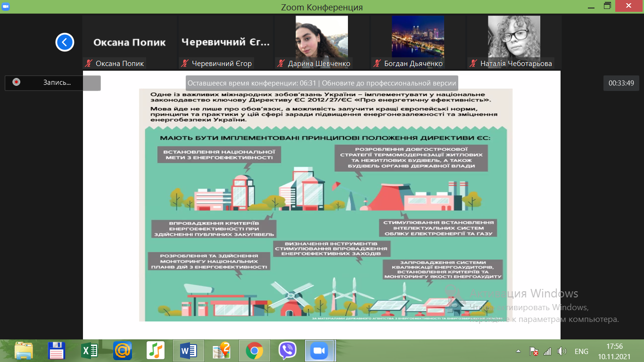Image resolution: width=644 pixels, height=362 pixels.
Task: Close the Zoom conference window
Action: tap(629, 6)
